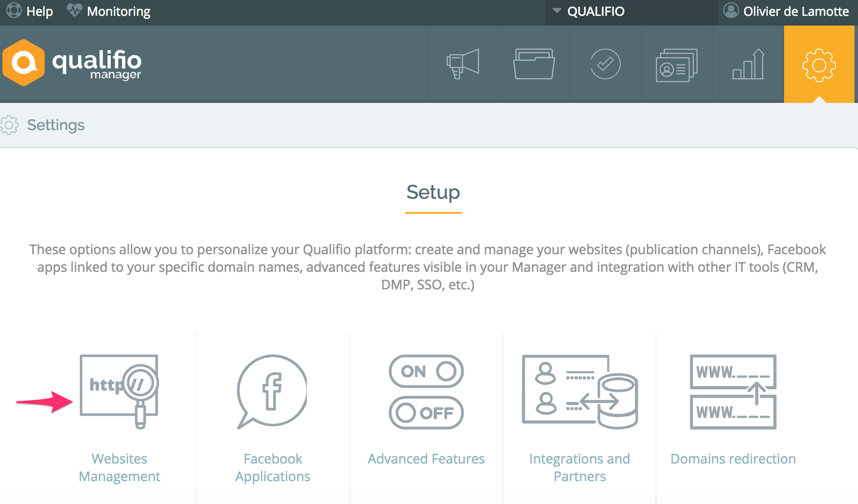Open the folder library icon
858x504 pixels.
coord(534,64)
